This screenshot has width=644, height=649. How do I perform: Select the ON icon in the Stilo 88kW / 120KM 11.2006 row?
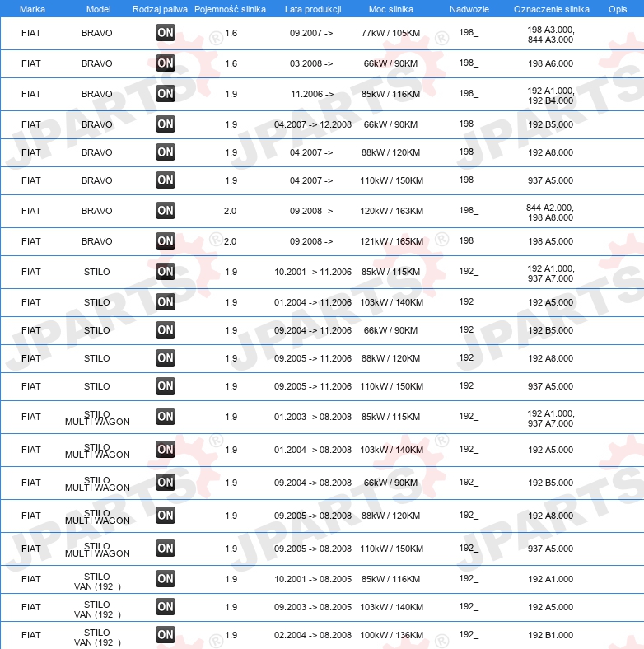point(166,358)
